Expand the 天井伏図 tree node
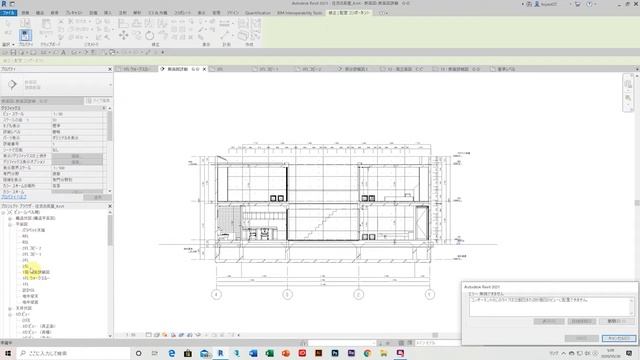Screen dimensions: 640x360 [10, 309]
